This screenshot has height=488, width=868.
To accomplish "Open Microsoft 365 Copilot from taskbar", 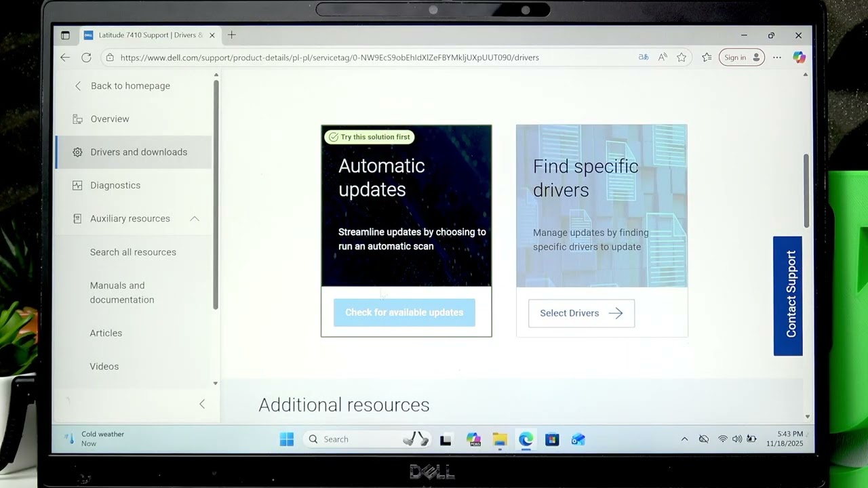I will click(473, 440).
